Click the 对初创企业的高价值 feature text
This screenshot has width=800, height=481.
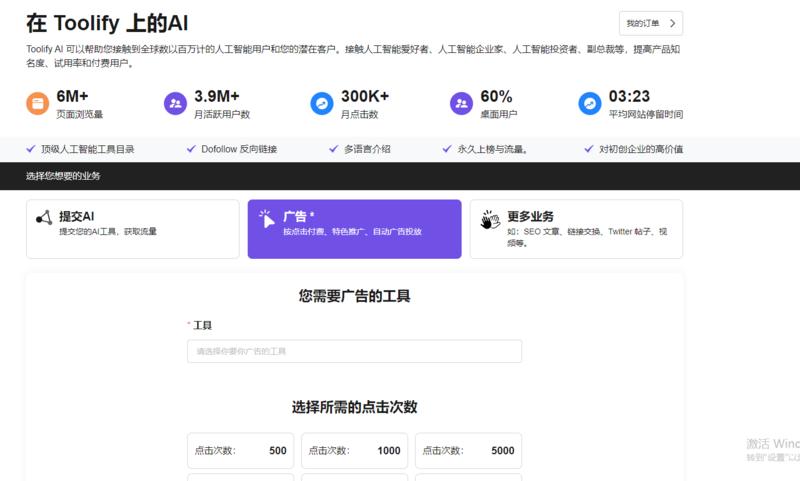[641, 149]
